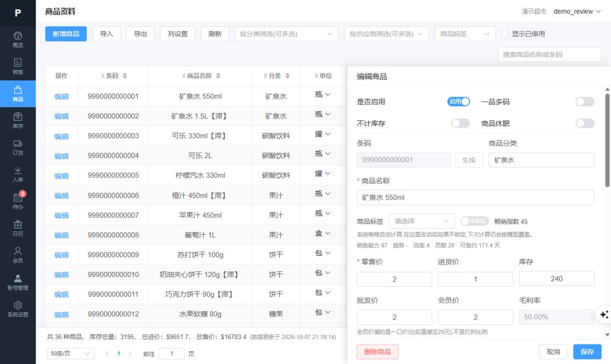Click the 生成 barcode generate button
The height and width of the screenshot is (364, 611).
tap(469, 160)
